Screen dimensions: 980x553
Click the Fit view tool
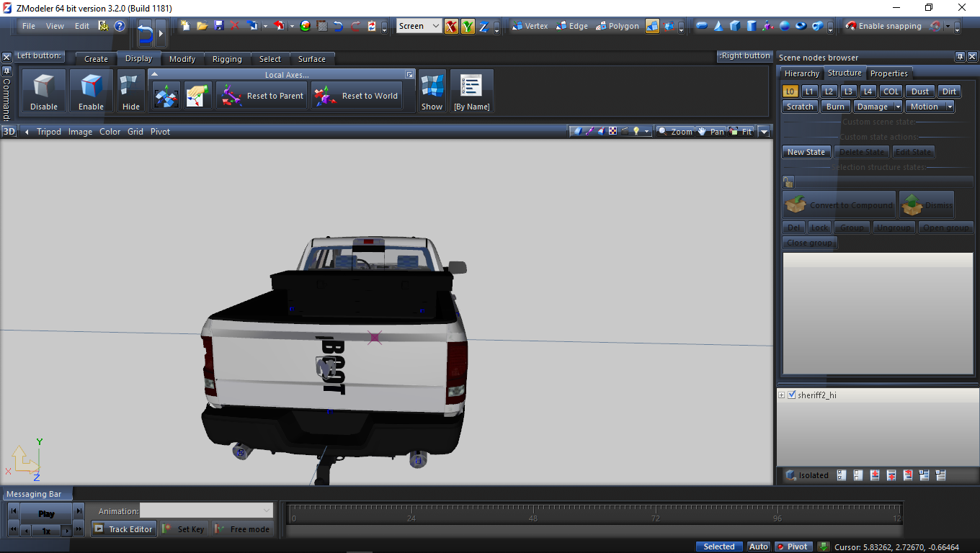tap(741, 132)
